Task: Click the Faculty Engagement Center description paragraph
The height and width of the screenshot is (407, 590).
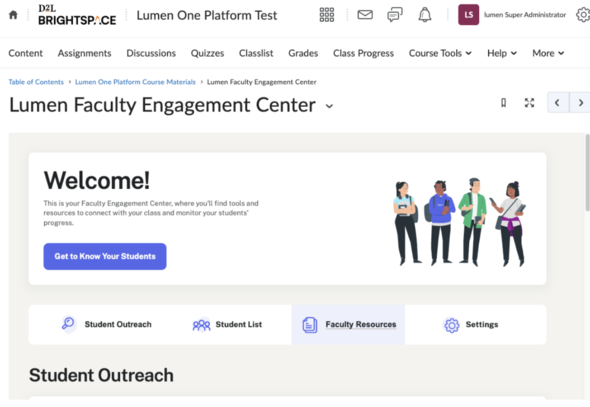Action: tap(151, 213)
